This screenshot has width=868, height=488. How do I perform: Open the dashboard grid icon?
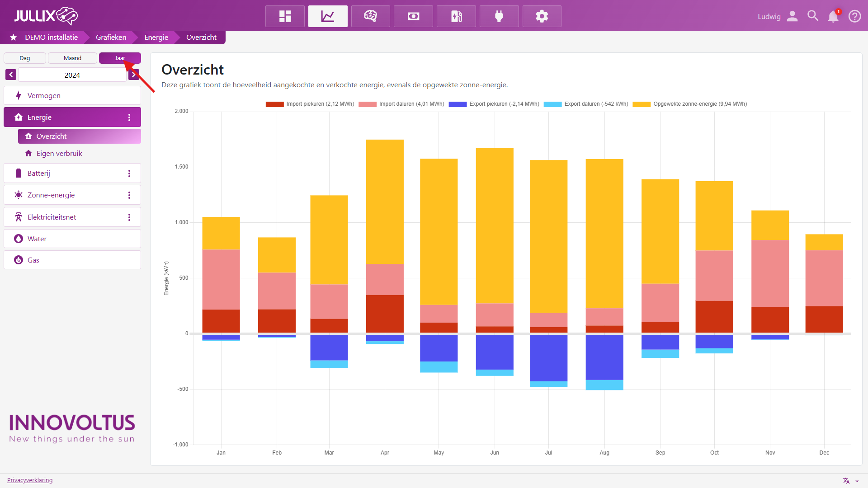[x=285, y=16]
